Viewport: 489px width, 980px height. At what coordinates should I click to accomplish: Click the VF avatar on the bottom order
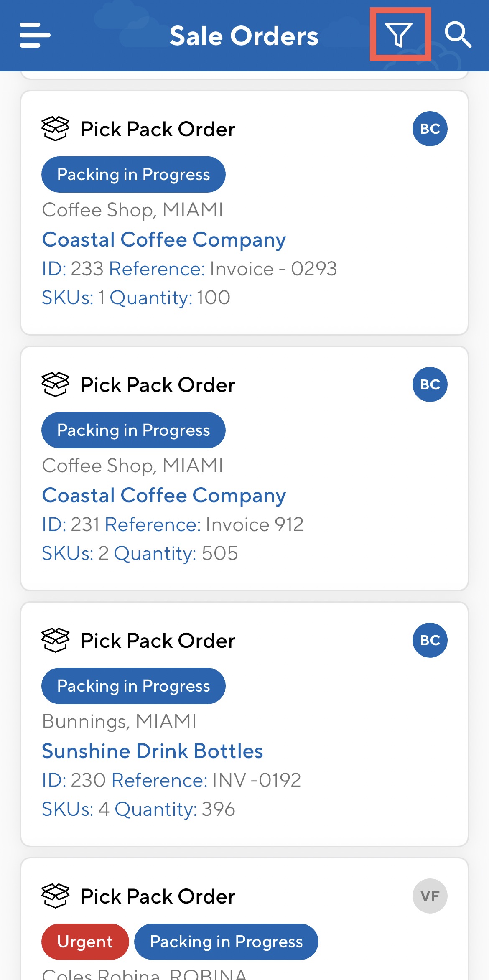point(429,895)
